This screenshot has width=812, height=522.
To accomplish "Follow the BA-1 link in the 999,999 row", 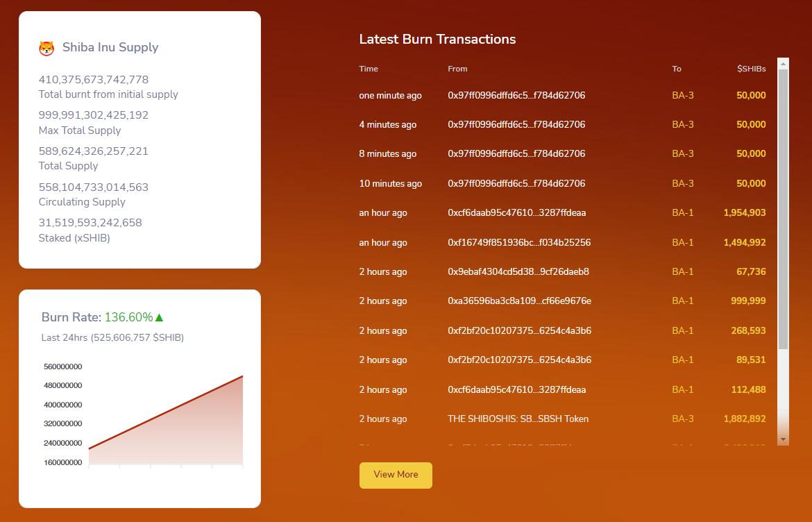I will coord(682,301).
